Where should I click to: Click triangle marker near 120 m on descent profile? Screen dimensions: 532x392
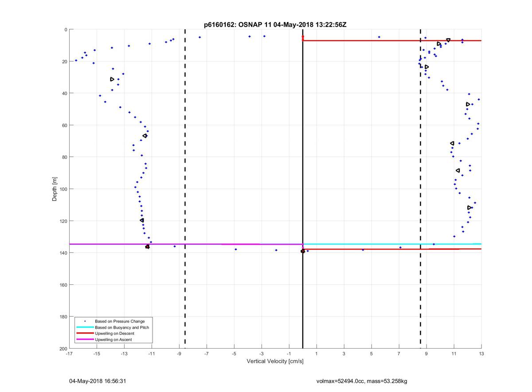142,220
